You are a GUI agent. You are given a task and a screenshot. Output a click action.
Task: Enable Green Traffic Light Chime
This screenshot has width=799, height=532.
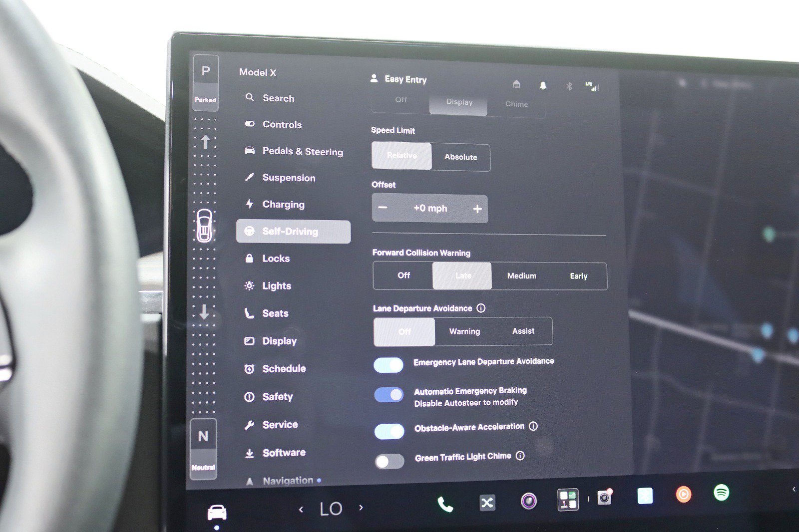click(x=390, y=462)
